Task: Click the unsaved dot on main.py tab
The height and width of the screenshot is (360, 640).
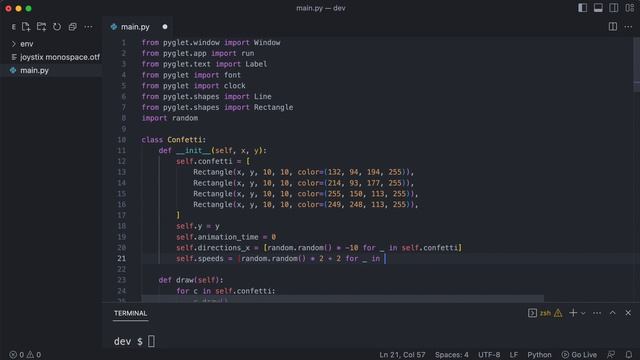Action: (165, 27)
